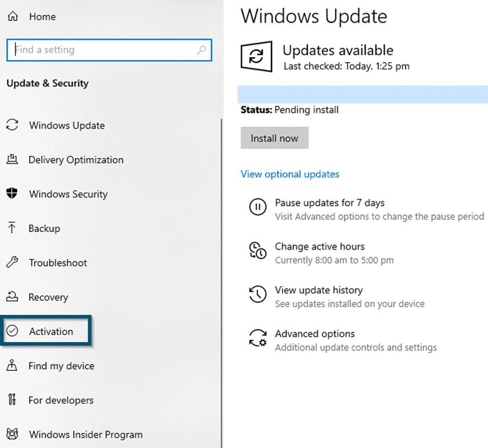This screenshot has height=448, width=488.
Task: Click Last checked: Today, 1:25 pm text
Action: (346, 66)
